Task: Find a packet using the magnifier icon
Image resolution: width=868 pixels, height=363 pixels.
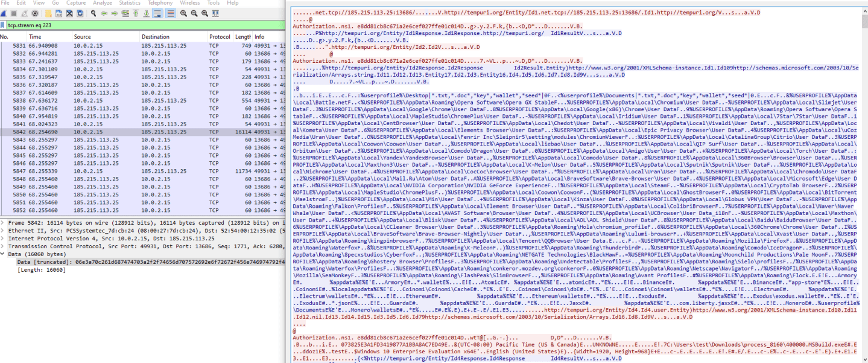Action: pos(93,16)
